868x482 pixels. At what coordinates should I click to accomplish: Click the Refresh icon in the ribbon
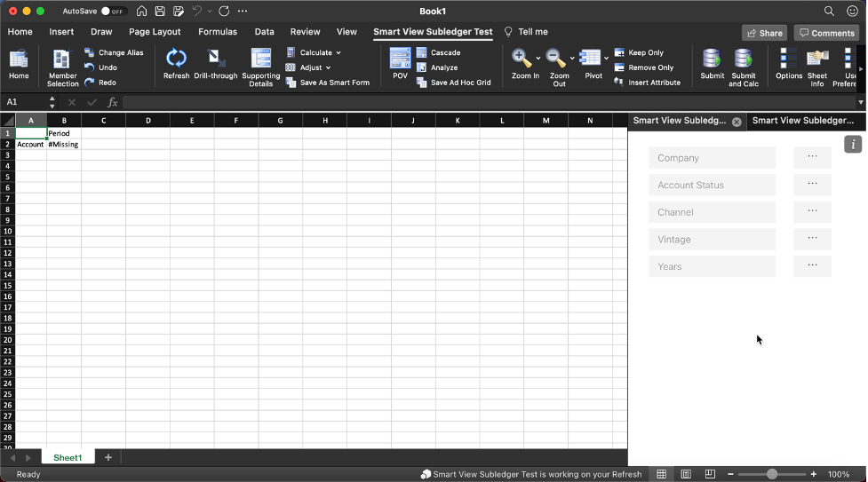coord(176,59)
